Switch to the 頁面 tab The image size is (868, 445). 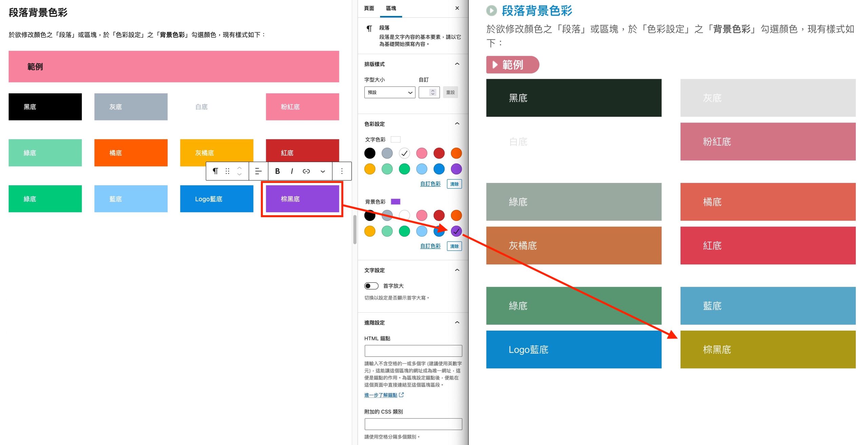[369, 8]
